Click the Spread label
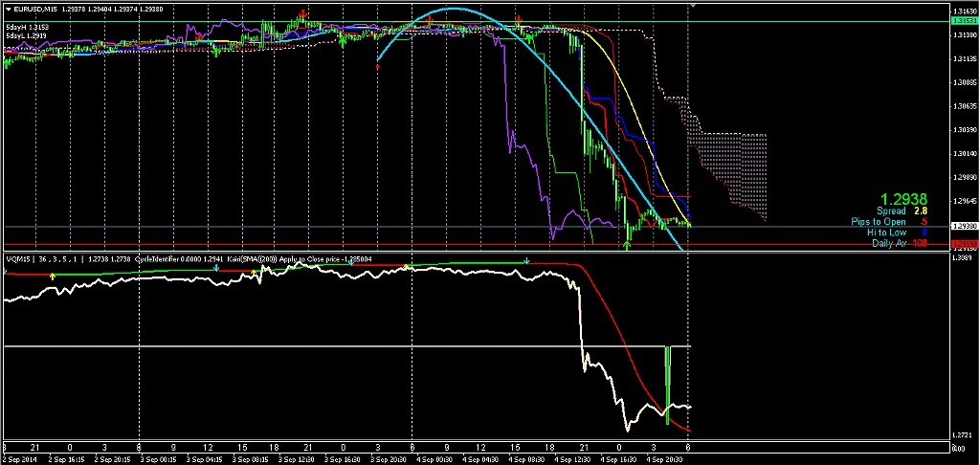Screen dimensions: 980x465 [x=891, y=211]
